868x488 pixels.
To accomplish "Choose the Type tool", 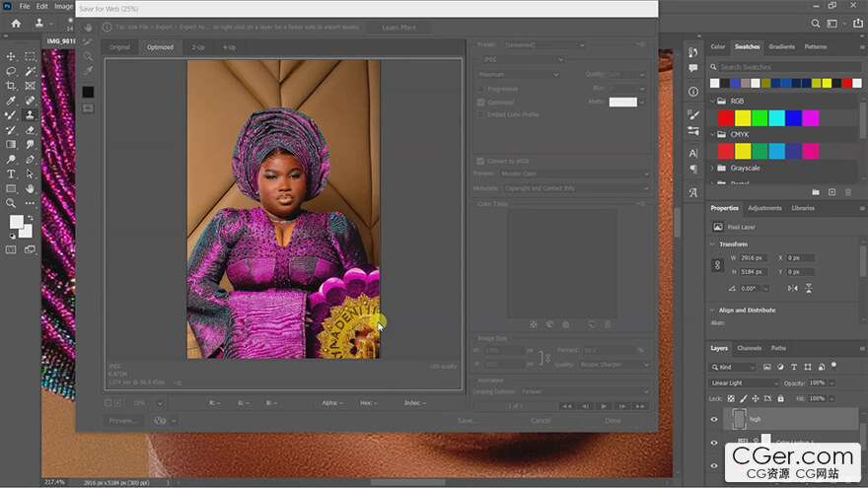I will click(11, 174).
